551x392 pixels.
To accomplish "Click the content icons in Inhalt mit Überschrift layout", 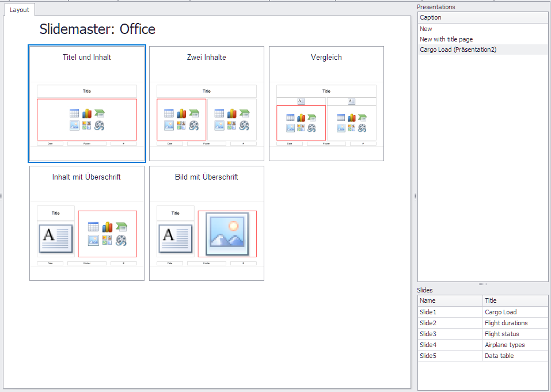I will click(x=107, y=233).
